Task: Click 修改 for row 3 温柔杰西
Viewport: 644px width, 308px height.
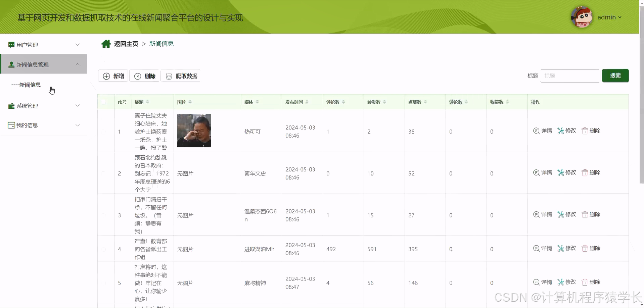Action: (567, 214)
